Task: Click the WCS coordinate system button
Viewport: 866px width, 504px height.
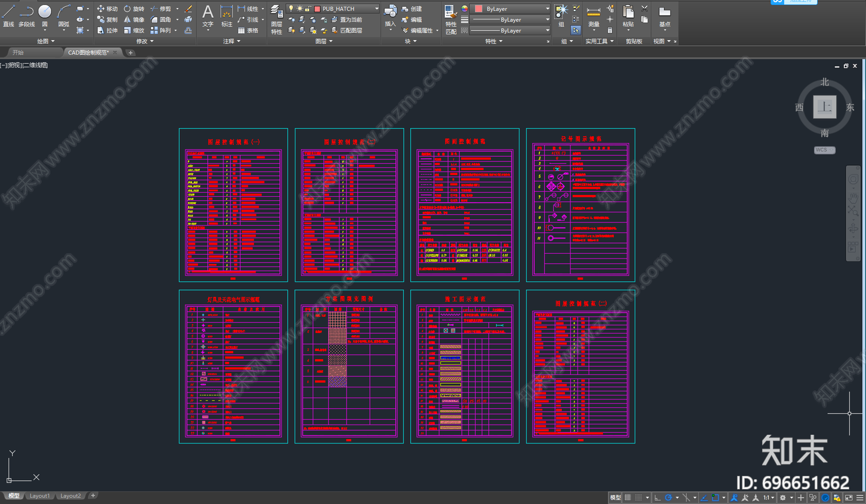Action: [x=824, y=150]
